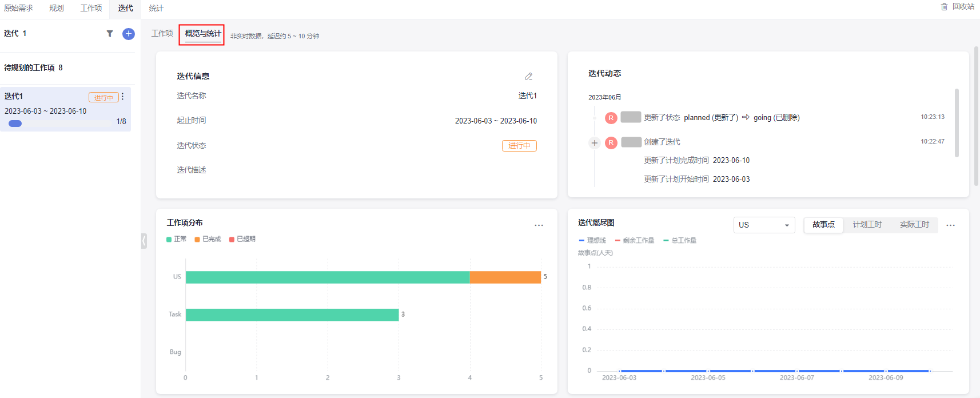Toggle 理想线 burndown legend
980x398 pixels.
(592, 241)
